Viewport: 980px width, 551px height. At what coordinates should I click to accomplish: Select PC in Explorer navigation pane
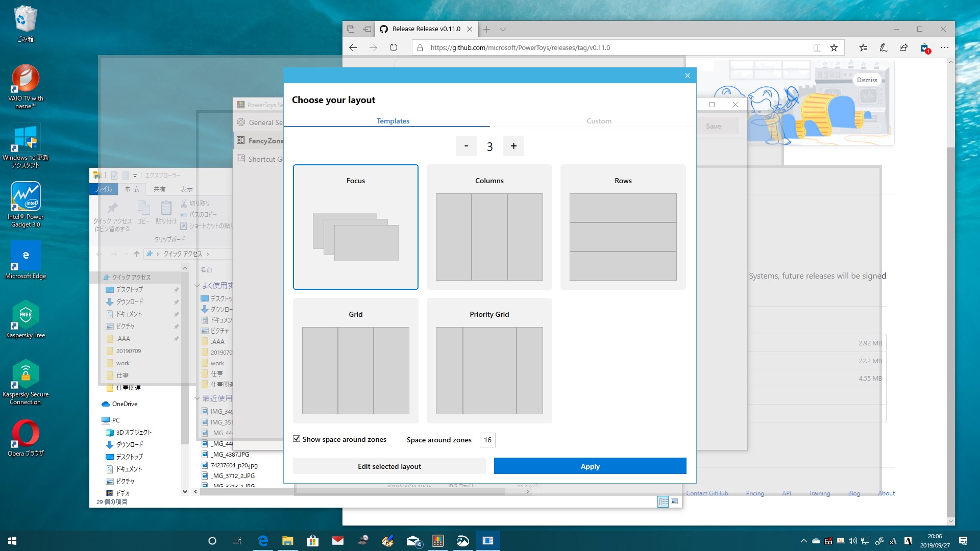point(116,420)
